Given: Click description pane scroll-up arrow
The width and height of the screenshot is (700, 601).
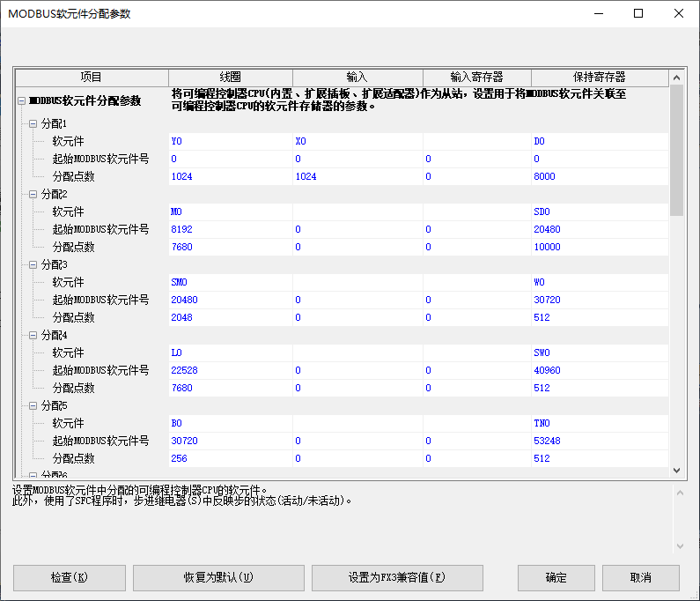Looking at the screenshot, I should coord(680,493).
